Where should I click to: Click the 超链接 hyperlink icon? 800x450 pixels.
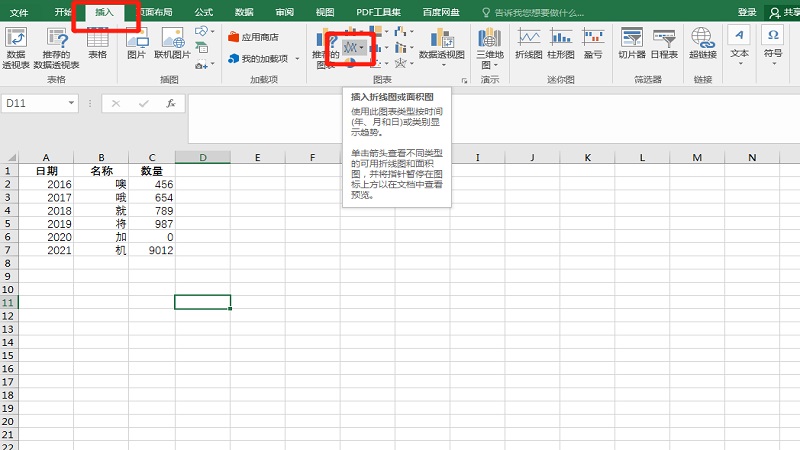point(702,44)
